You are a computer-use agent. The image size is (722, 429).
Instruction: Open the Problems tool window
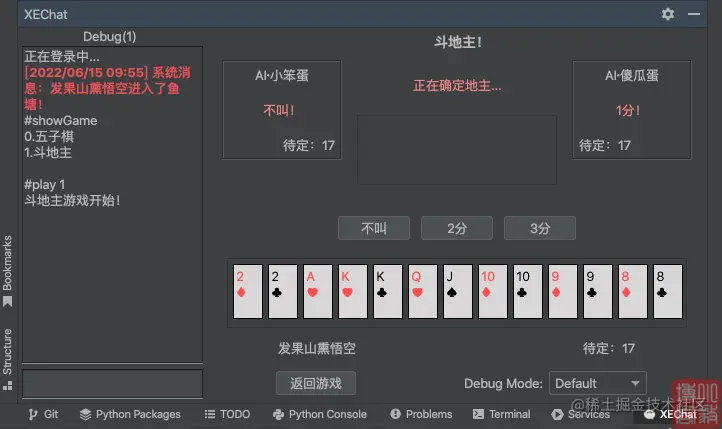tap(421, 414)
